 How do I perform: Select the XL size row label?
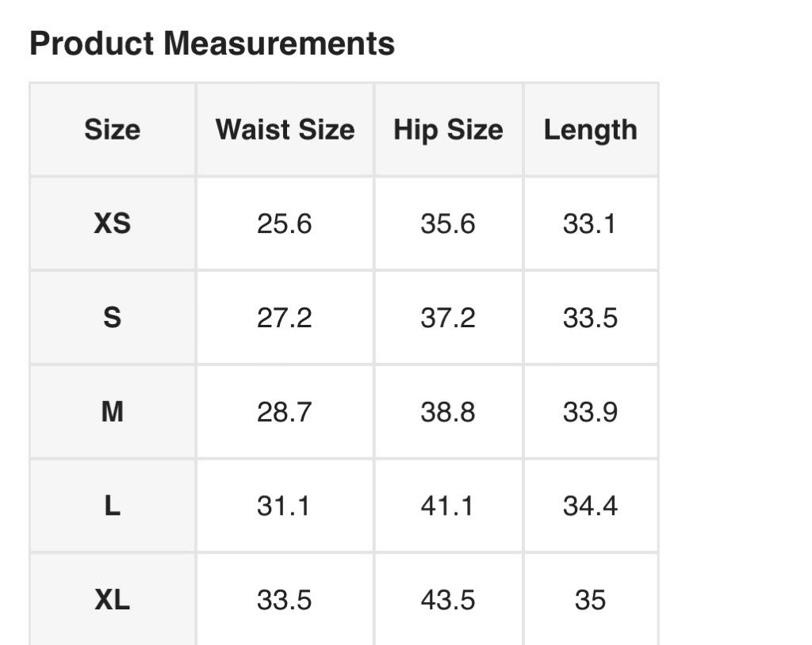[112, 600]
